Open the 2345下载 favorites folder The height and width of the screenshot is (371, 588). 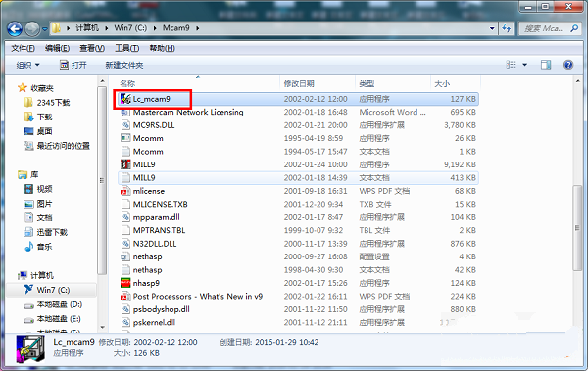point(53,103)
